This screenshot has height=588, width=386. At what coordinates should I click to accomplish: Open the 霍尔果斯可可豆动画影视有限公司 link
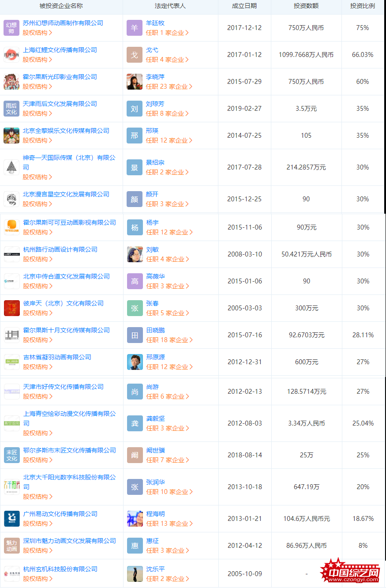pyautogui.click(x=70, y=222)
